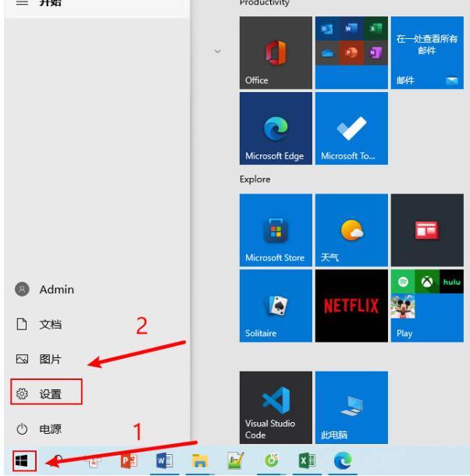The image size is (470, 476).
Task: Click the Explore group title
Action: (x=255, y=179)
